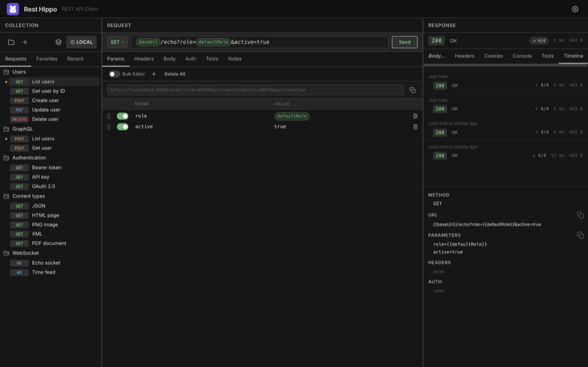This screenshot has width=588, height=367.
Task: Click the WebSocket folder icon
Action: [x=7, y=253]
